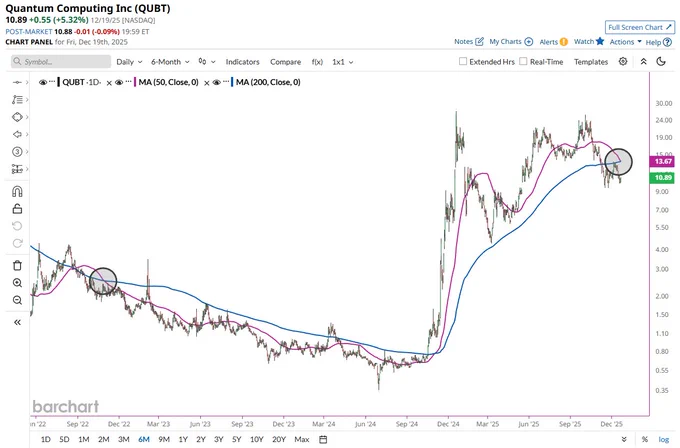Viewport: 680px width, 448px height.
Task: Expand the shapes tool submenu arrow
Action: point(27,117)
